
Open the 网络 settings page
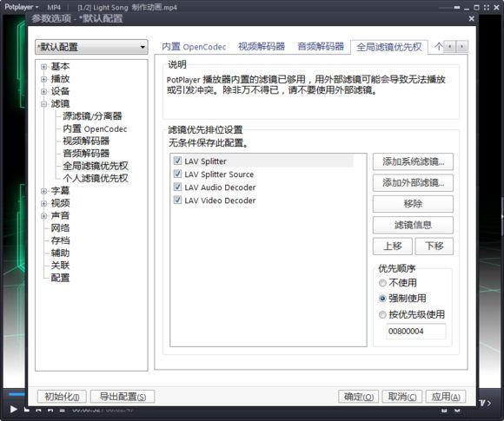click(60, 228)
